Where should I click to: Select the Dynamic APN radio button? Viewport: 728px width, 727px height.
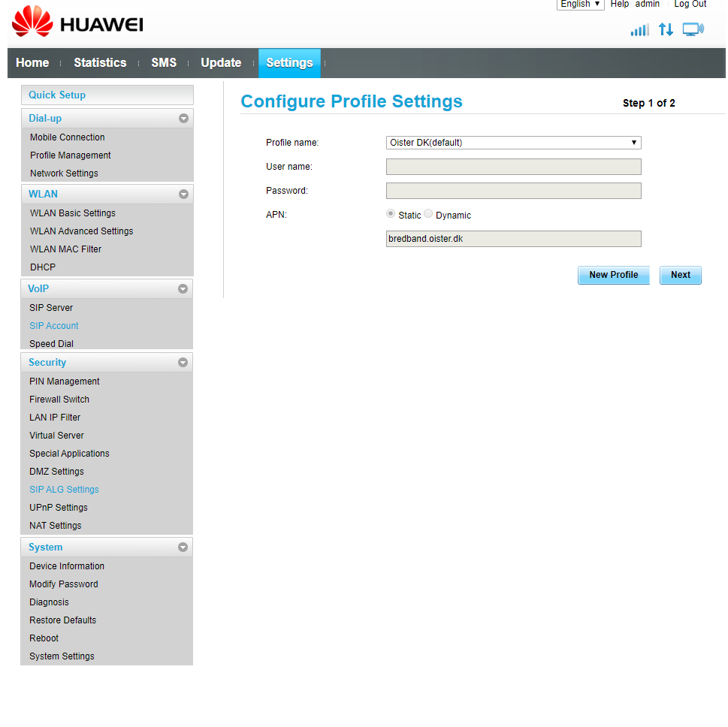[x=428, y=213]
